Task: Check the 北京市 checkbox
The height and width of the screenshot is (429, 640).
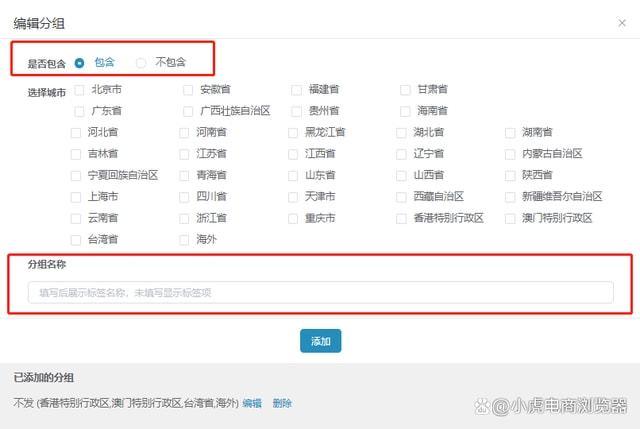Action: pyautogui.click(x=80, y=89)
